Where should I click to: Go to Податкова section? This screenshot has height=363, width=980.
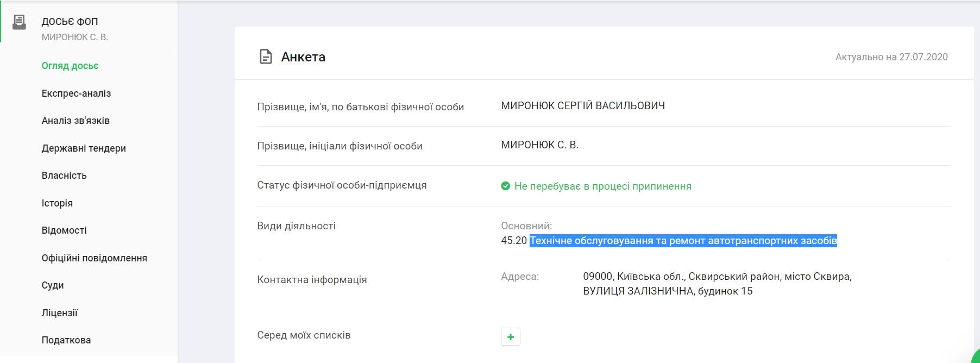coord(66,340)
